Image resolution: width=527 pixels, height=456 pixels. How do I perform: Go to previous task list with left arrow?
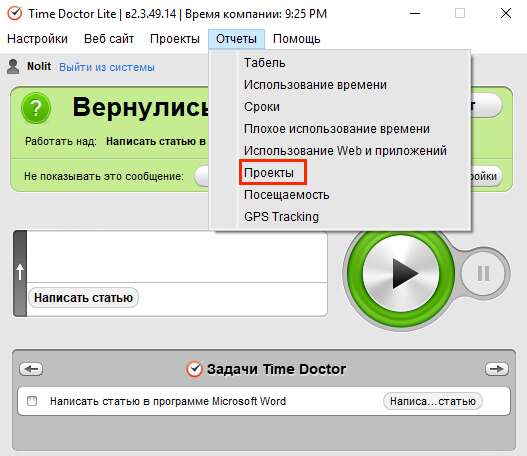(x=31, y=369)
